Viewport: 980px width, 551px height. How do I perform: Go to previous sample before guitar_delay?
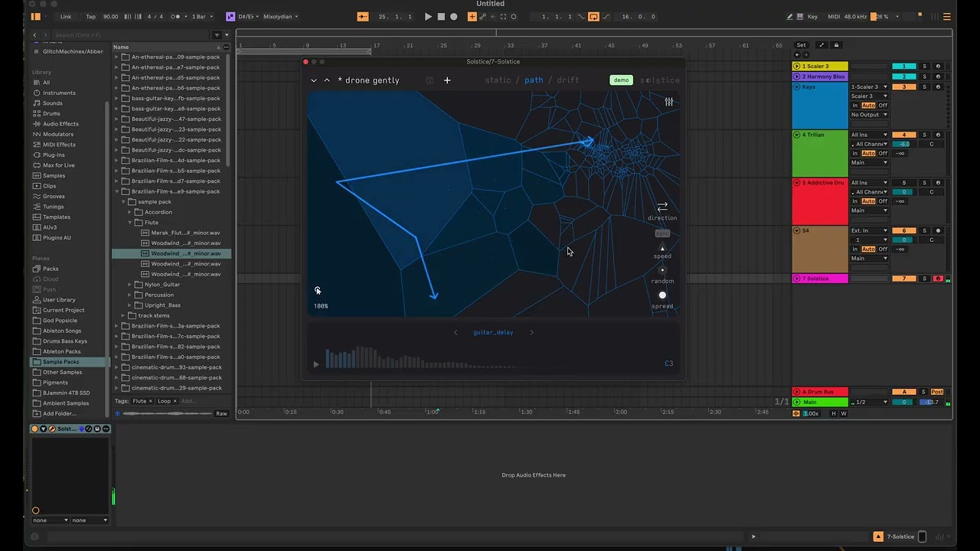pos(456,333)
